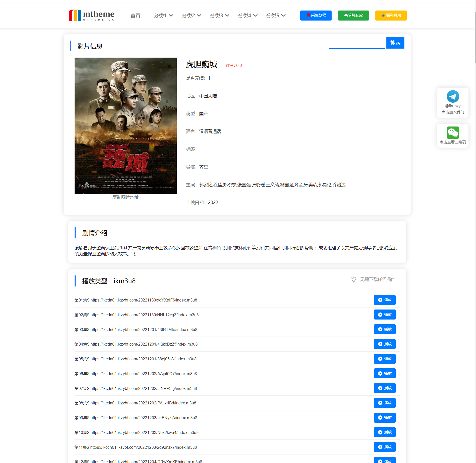Click the rating text 评分: 0.0

coord(234,66)
